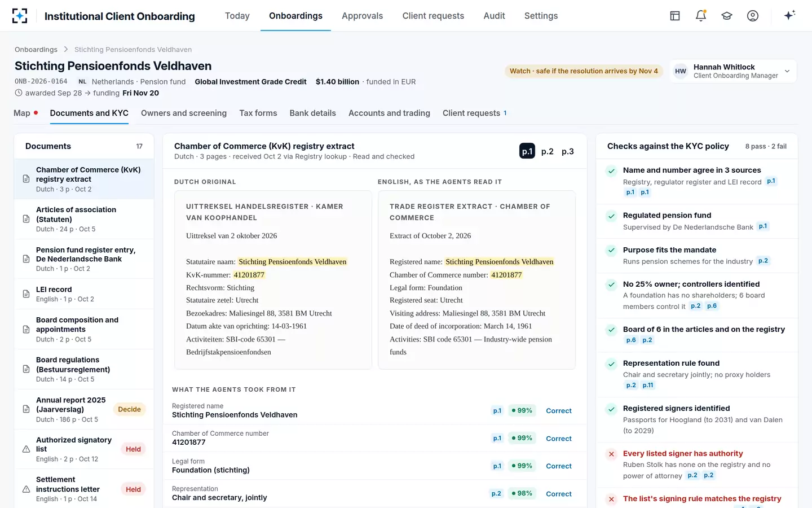Screen dimensions: 812x508
Task: Open the Settings menu
Action: pos(541,16)
